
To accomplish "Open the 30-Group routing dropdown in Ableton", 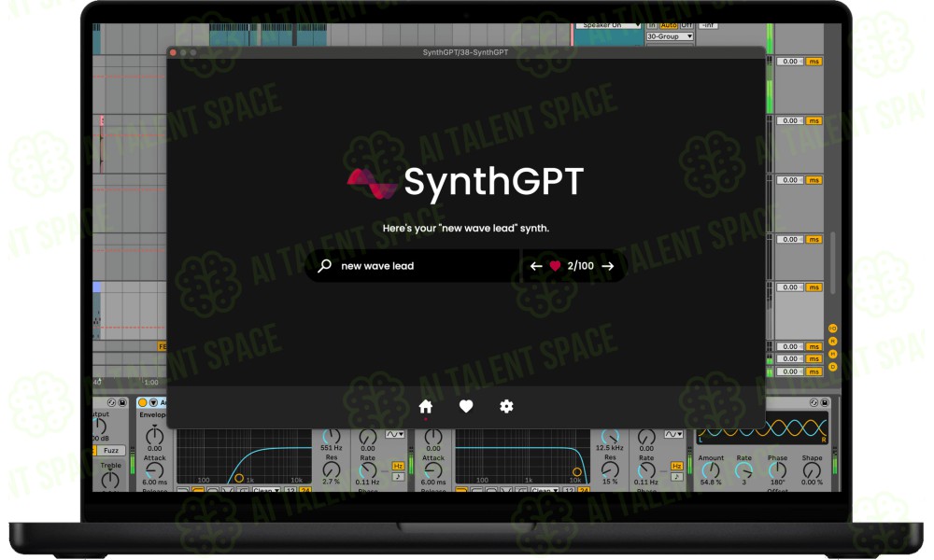I will pos(670,36).
